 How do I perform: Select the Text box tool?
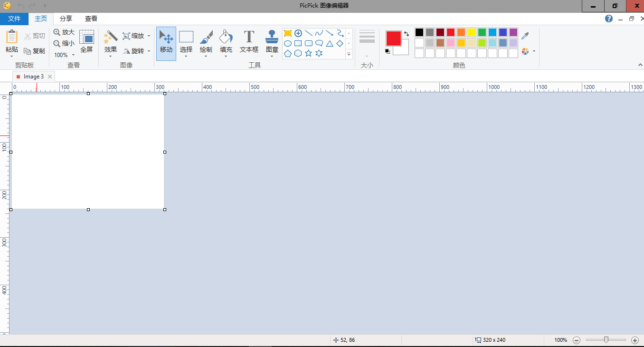249,43
